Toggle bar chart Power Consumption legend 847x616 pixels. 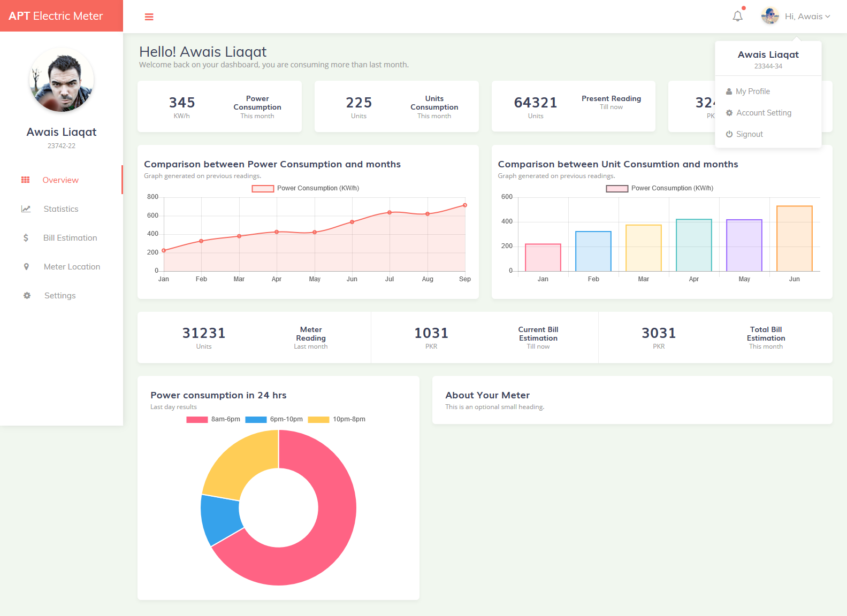click(x=660, y=188)
